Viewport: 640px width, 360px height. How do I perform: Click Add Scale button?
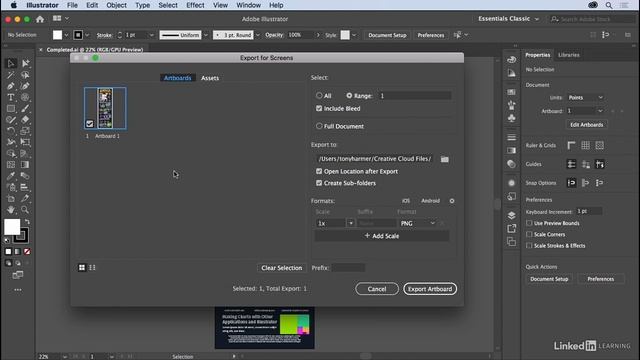pos(382,236)
